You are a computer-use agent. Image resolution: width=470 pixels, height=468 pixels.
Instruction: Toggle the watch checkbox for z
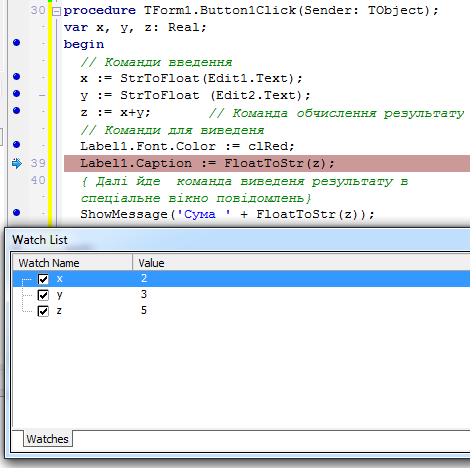point(43,311)
